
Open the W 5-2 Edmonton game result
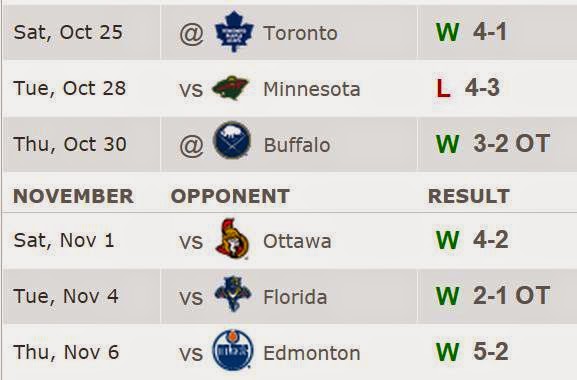coord(472,351)
